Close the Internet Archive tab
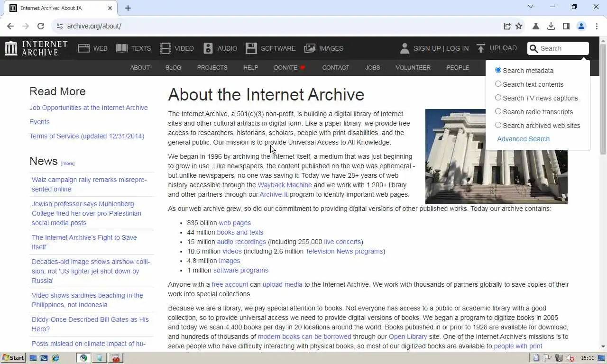This screenshot has width=607, height=364. [110, 8]
